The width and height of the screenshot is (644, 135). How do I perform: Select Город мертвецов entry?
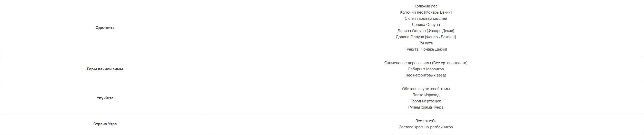point(426,101)
